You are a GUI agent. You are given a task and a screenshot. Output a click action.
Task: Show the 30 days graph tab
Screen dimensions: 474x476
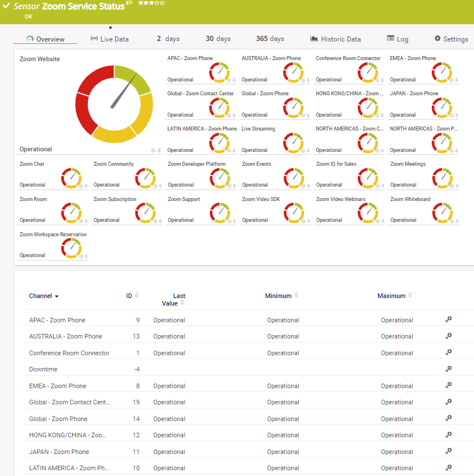(x=218, y=39)
